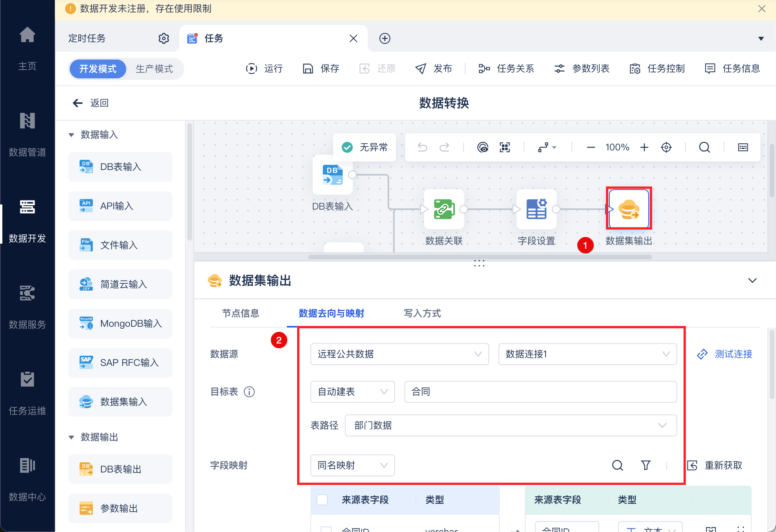The width and height of the screenshot is (776, 532).
Task: Click the locate-center crosshair icon on canvas toolbar
Action: 666,147
